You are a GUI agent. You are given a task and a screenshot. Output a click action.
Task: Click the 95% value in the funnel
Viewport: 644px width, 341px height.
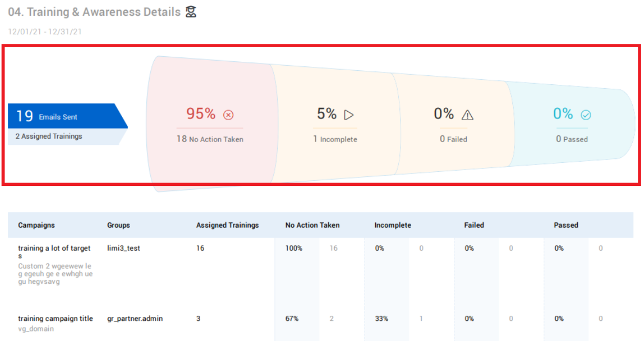[201, 113]
